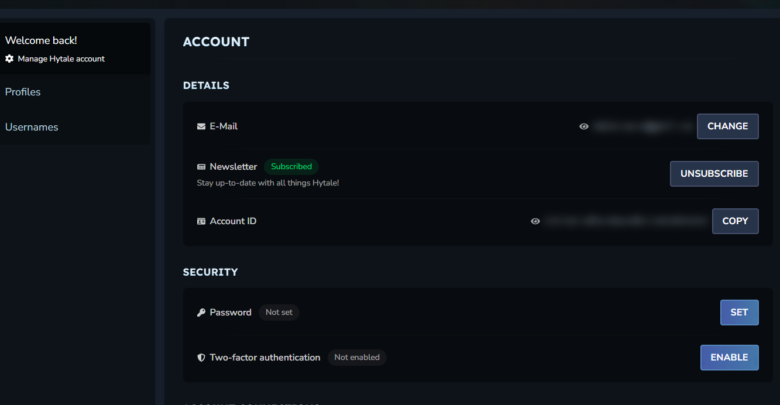Click the blurred e-mail address text
Image resolution: width=780 pixels, height=405 pixels.
click(640, 127)
